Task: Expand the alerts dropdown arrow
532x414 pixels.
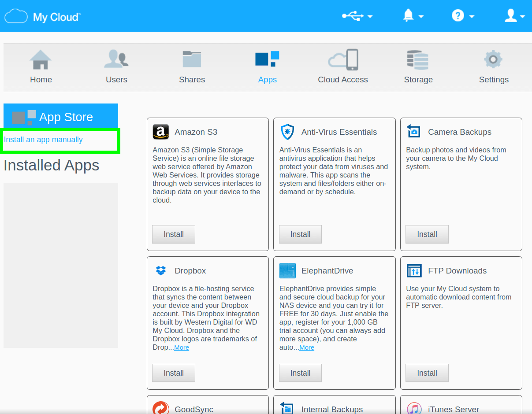Action: pos(421,17)
